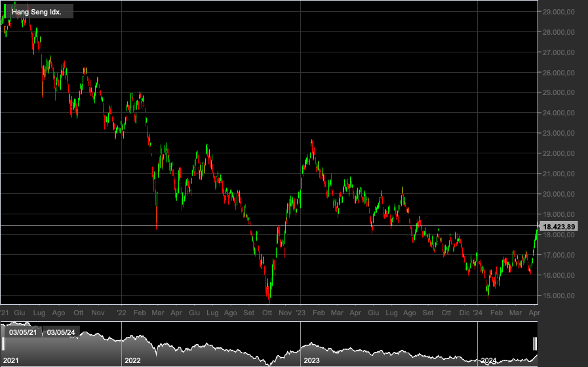Viewport: 588px width, 367px height.
Task: Click the 22.000,00 price axis label
Action: click(x=559, y=153)
